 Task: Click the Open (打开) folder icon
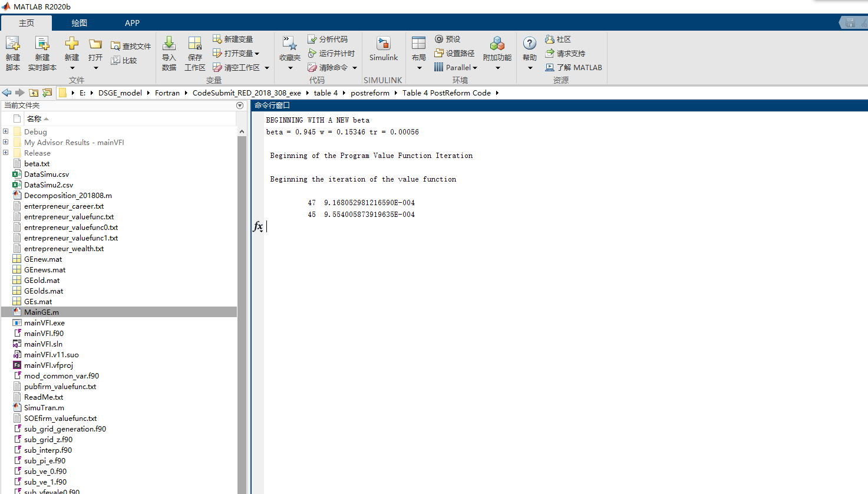(95, 44)
